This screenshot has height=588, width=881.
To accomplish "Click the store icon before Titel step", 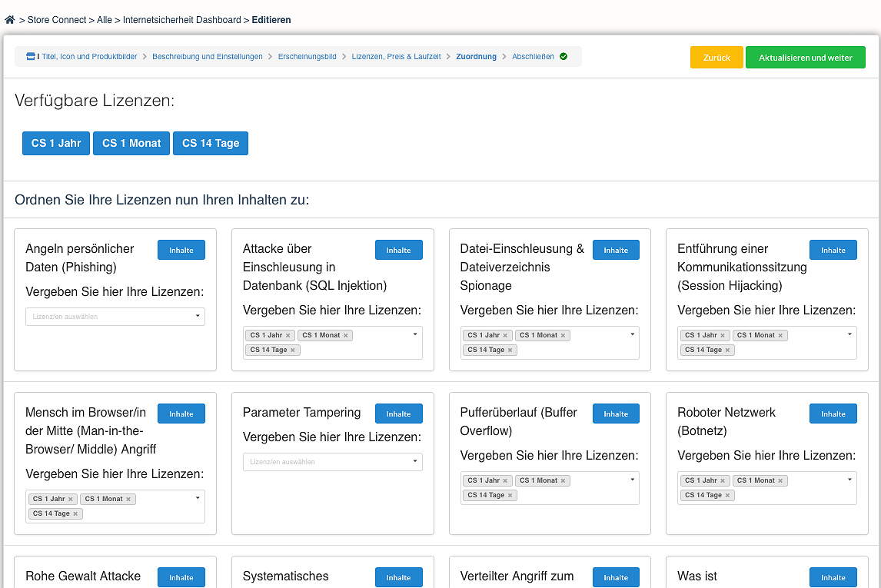I will 30,57.
